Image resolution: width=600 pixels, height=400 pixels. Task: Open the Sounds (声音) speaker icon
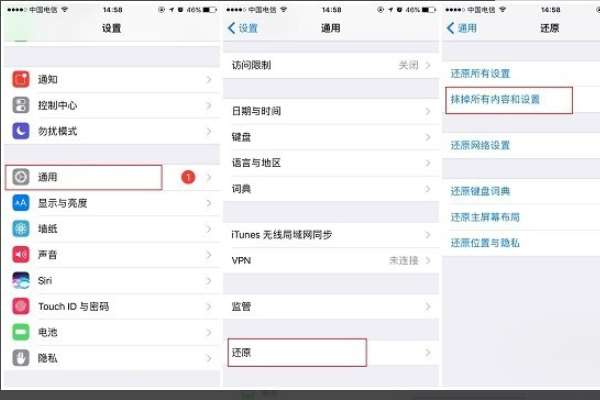coord(21,255)
